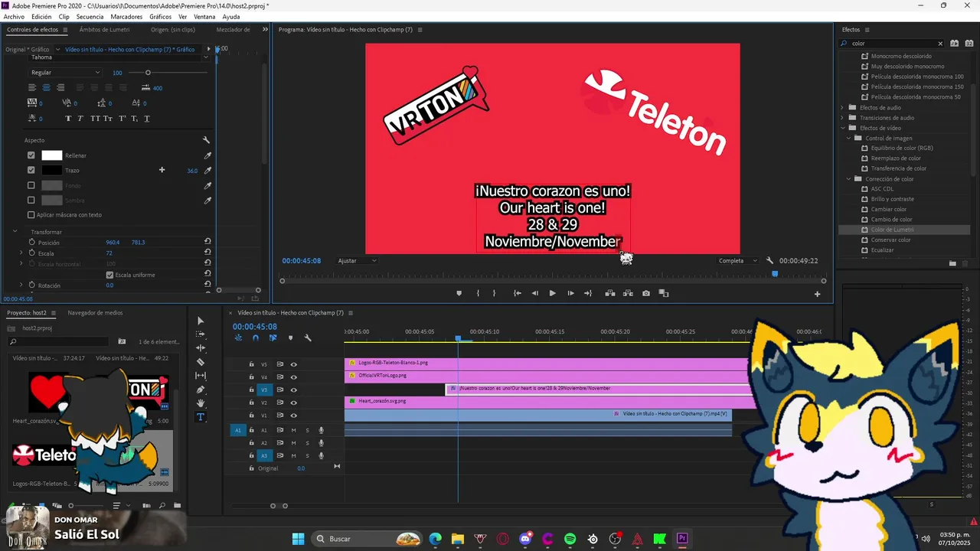Enable Fondo background checkbox

[31, 185]
